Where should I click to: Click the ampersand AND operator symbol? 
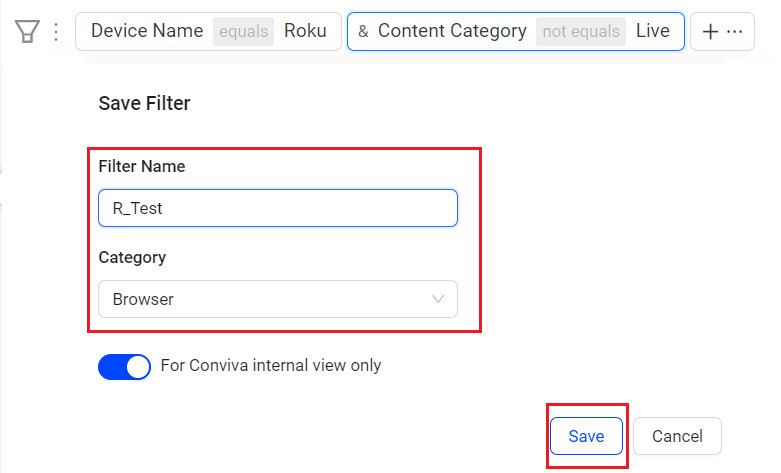pyautogui.click(x=363, y=31)
